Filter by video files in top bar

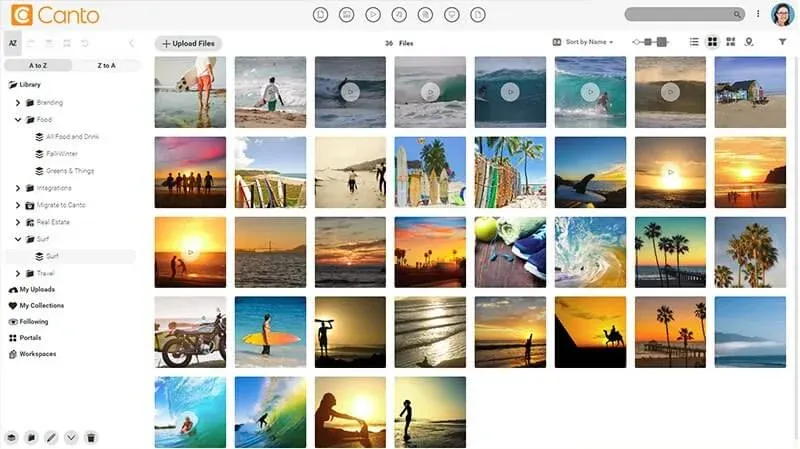pyautogui.click(x=373, y=15)
